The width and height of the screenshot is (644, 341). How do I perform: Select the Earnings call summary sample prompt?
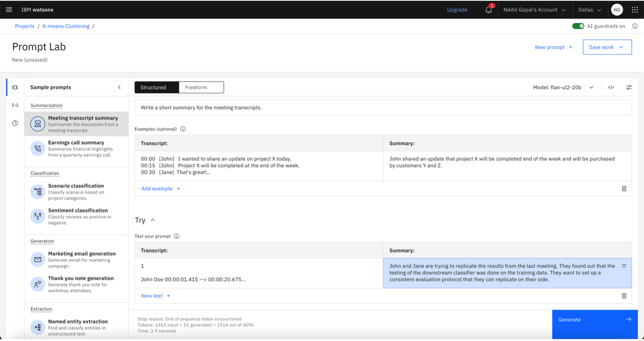click(x=76, y=148)
